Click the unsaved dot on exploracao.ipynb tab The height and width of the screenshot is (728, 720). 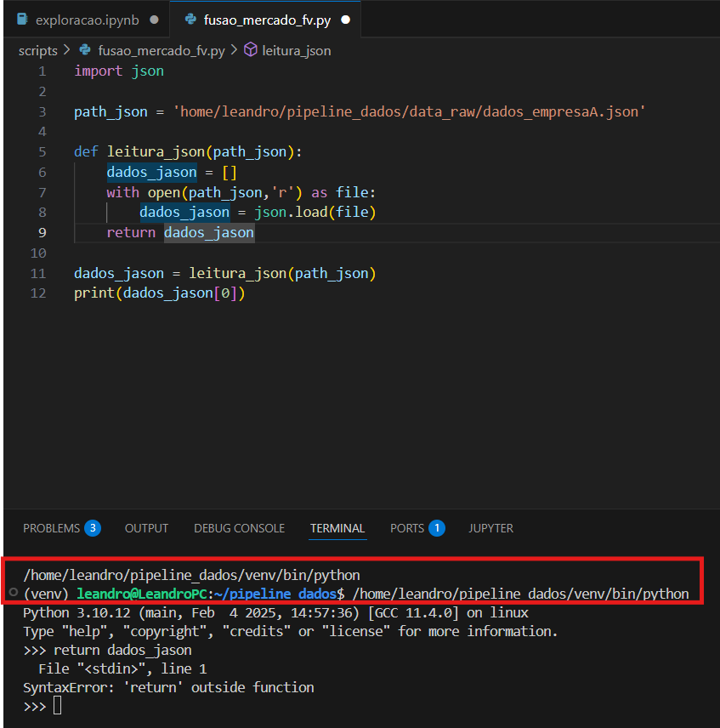154,20
